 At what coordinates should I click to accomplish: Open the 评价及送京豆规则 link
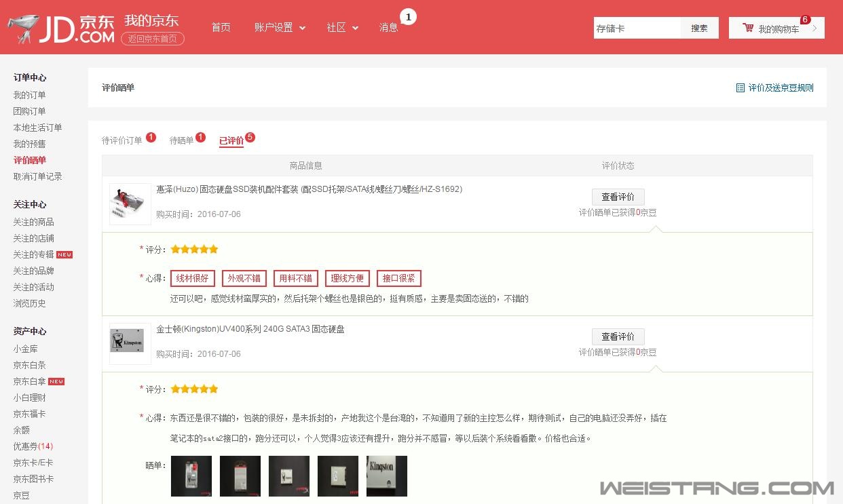781,88
